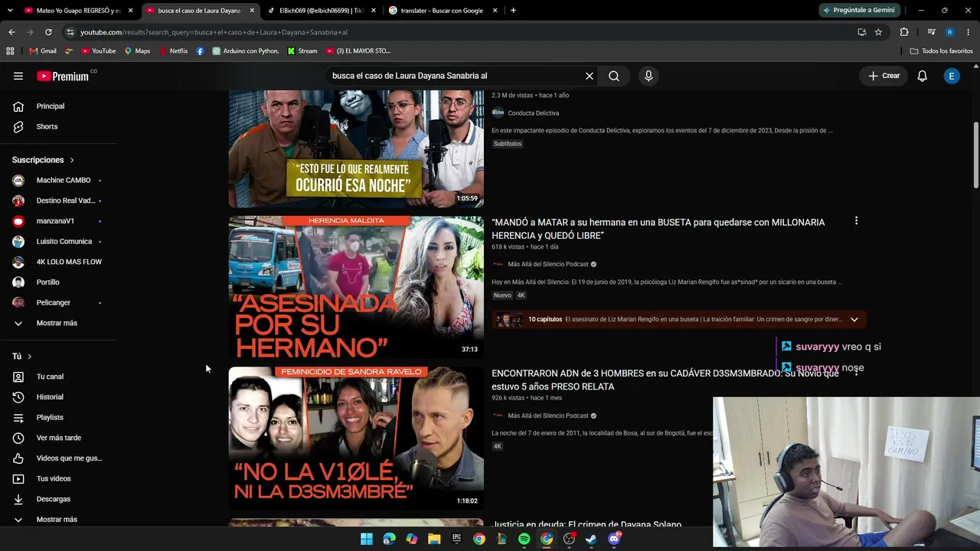The image size is (980, 551).
Task: Switch to the Mateo Yo Guapo tab
Action: [79, 11]
